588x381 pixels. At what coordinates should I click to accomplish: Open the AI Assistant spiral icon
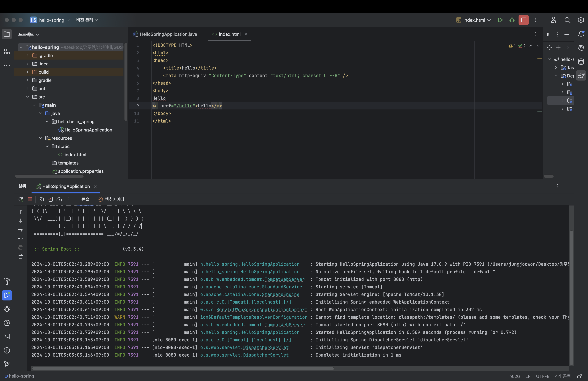pos(581,48)
